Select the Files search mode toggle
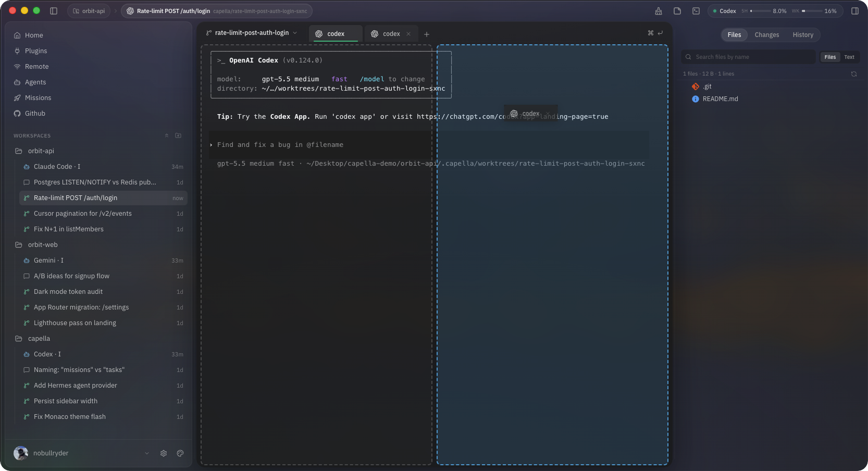The height and width of the screenshot is (471, 868). [x=830, y=57]
